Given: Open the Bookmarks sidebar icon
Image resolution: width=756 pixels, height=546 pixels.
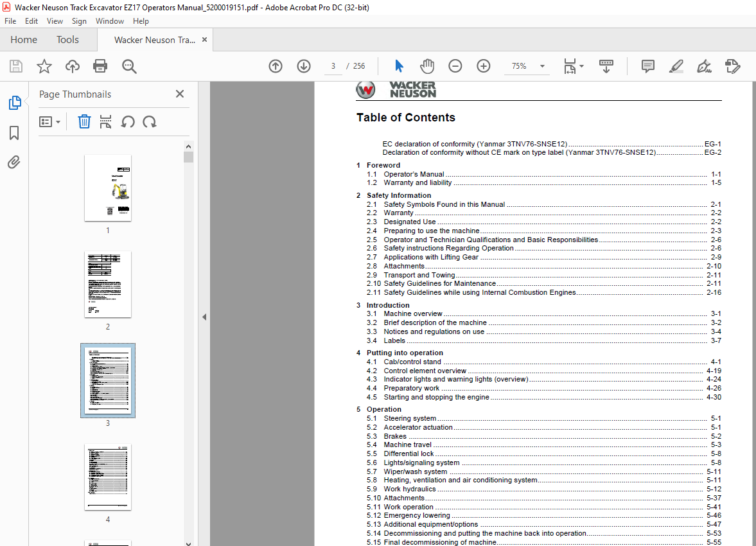Looking at the screenshot, I should [x=14, y=133].
